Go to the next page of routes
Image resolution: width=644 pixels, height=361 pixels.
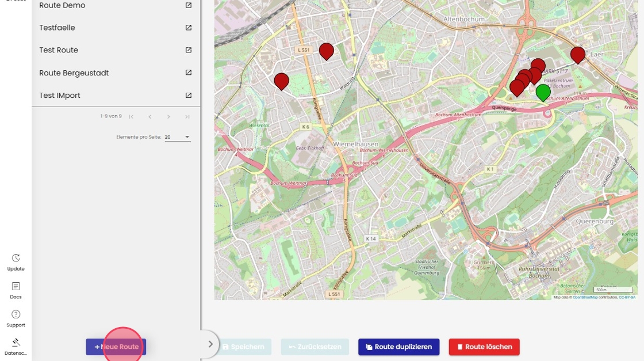coord(168,117)
